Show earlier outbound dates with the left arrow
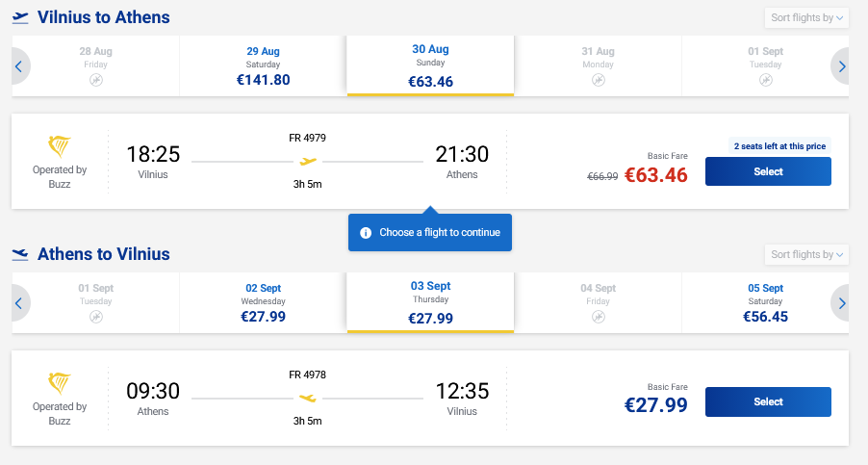 tap(19, 66)
